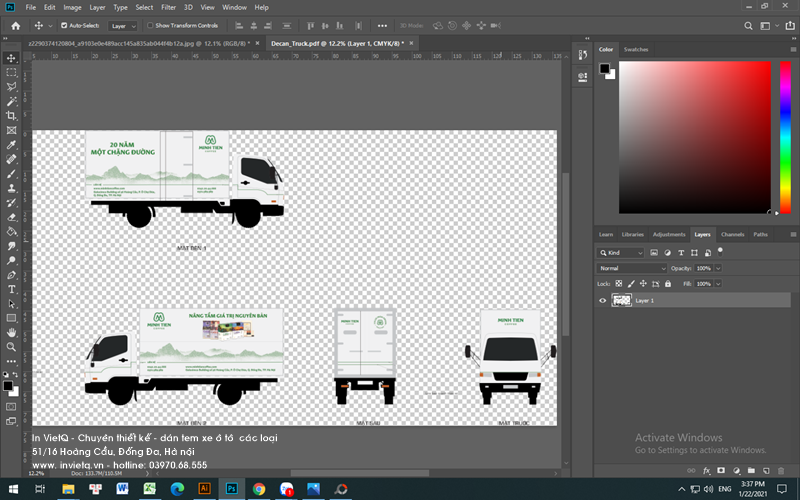The height and width of the screenshot is (500, 800).
Task: Open the Normal blend mode dropdown
Action: [632, 268]
